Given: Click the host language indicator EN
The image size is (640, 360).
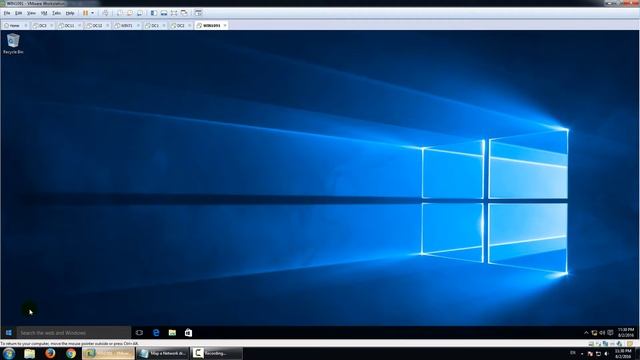Looking at the screenshot, I should tap(573, 353).
